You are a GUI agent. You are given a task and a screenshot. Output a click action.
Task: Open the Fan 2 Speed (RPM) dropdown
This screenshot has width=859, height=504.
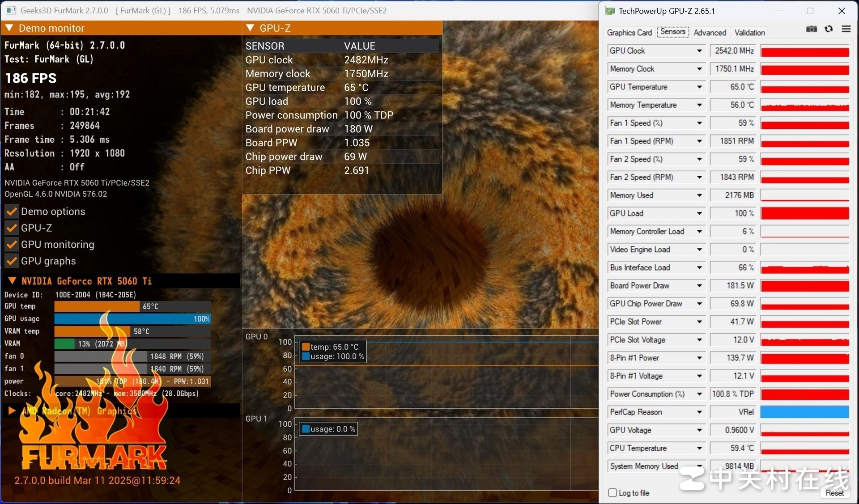pyautogui.click(x=699, y=178)
